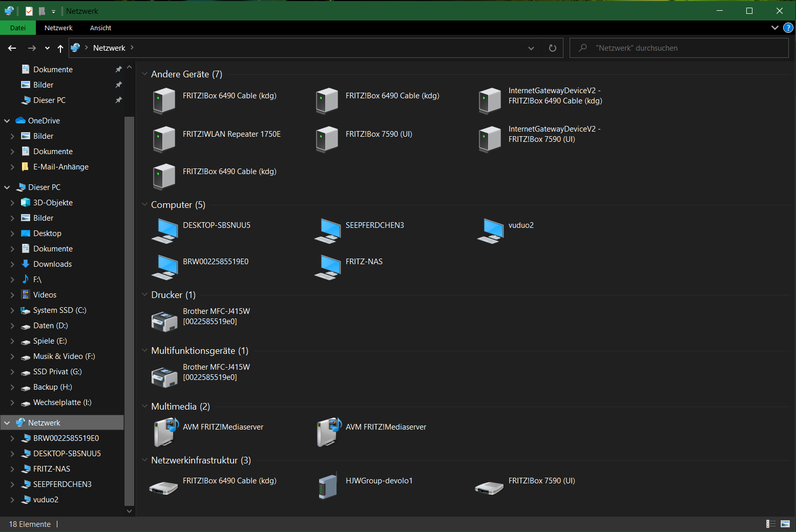Image resolution: width=796 pixels, height=532 pixels.
Task: Click the breadcrumb arrow after Netzwerk
Action: pos(132,48)
